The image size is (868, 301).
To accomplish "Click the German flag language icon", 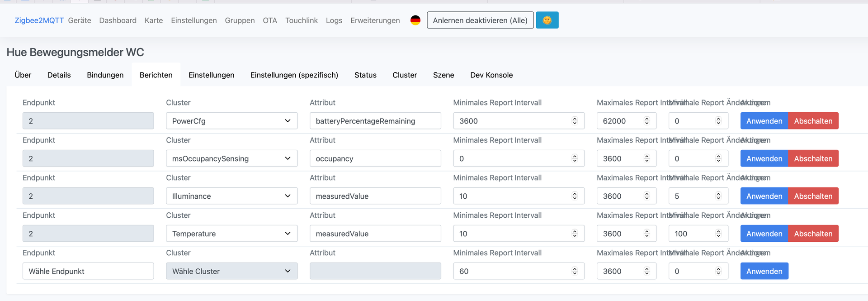I will pos(415,20).
